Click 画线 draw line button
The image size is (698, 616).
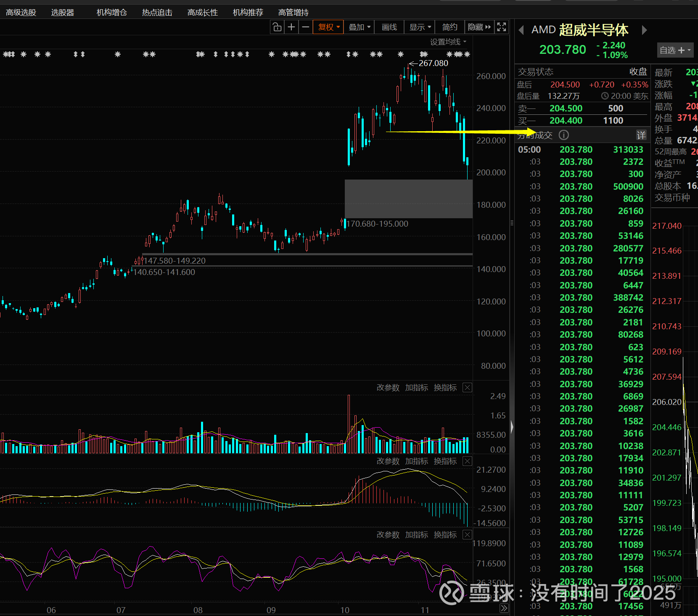[x=389, y=27]
